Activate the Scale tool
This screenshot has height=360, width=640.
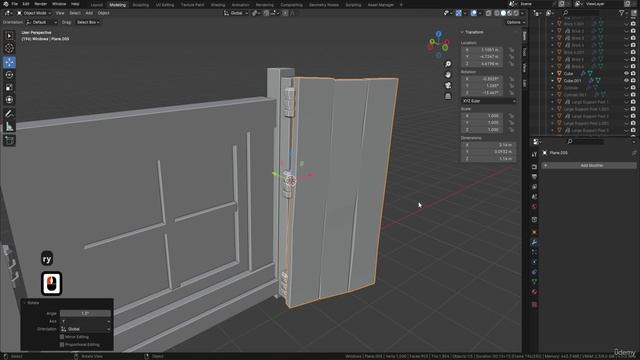coord(9,87)
